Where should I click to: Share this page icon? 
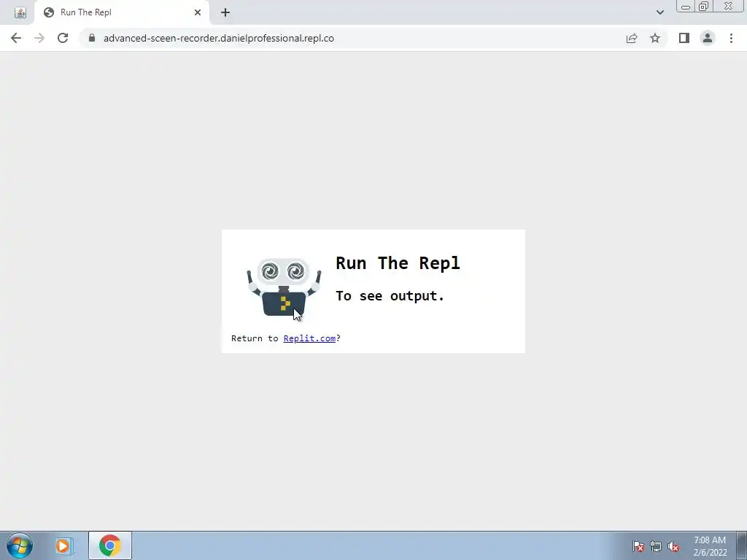[x=632, y=38]
